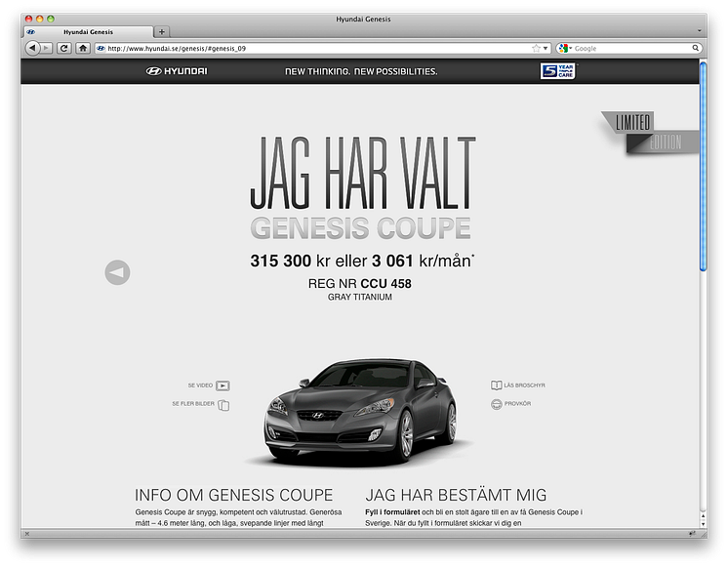Click the SE VIDEO text link
Image resolution: width=728 pixels, height=567 pixels.
(200, 385)
